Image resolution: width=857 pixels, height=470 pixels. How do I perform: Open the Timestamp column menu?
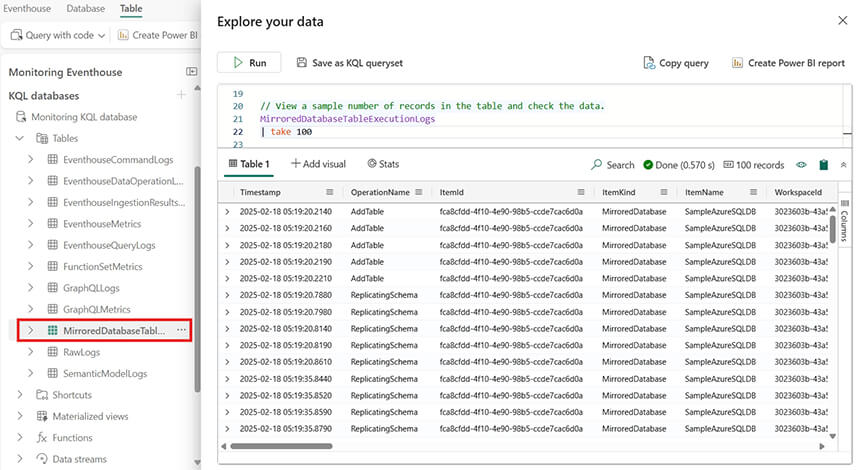[329, 191]
